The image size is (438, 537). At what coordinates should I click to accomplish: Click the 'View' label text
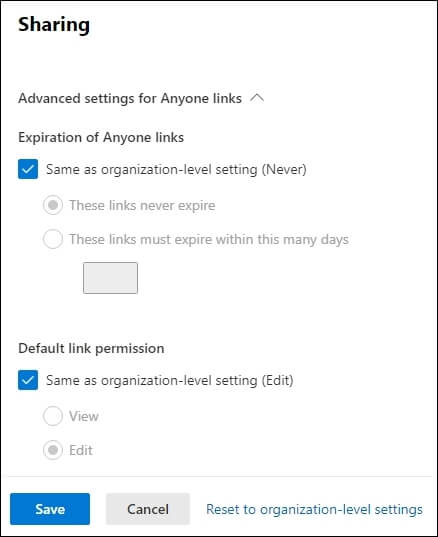[84, 416]
